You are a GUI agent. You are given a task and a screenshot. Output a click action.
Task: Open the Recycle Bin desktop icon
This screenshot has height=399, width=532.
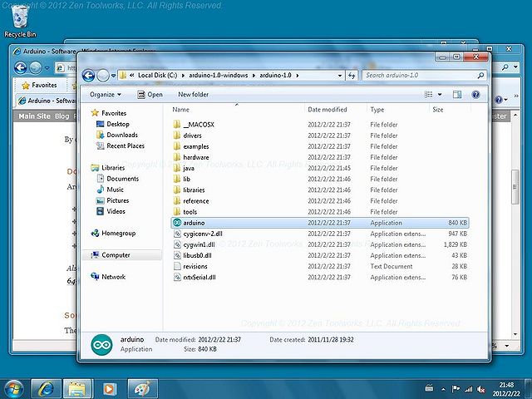[20, 21]
